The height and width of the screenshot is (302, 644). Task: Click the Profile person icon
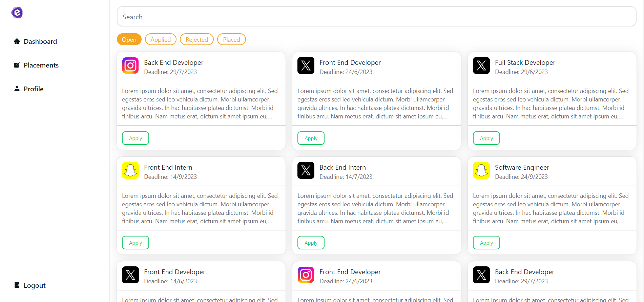click(x=17, y=89)
